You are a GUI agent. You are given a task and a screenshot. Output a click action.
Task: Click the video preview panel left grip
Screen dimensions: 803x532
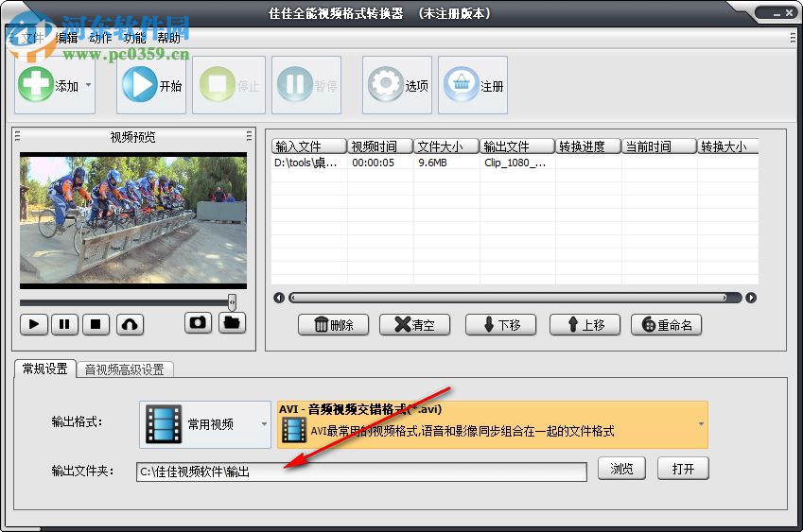coord(17,136)
